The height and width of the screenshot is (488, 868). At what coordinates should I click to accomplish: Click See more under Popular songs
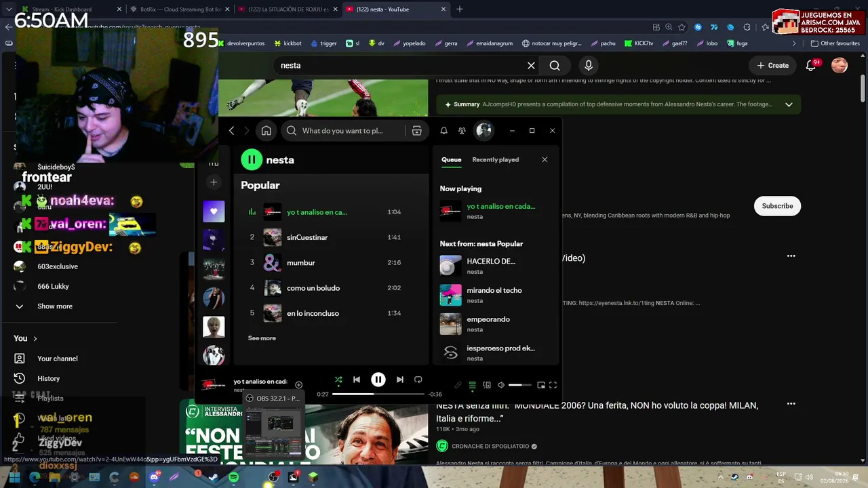click(x=262, y=338)
